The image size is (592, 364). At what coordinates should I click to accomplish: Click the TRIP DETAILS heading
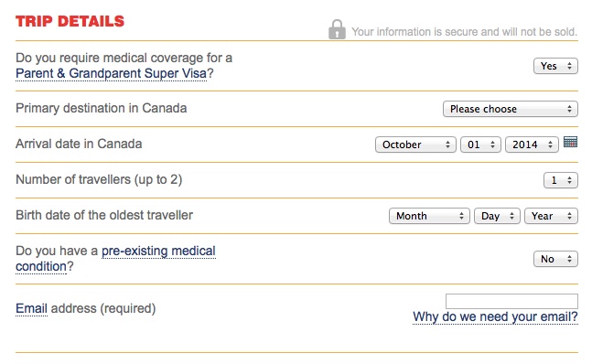[70, 21]
